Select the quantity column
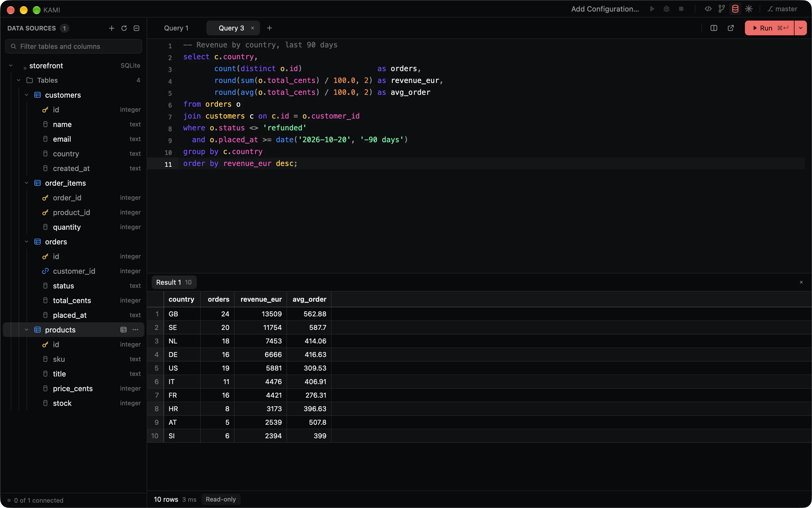Viewport: 812px width, 508px height. pos(74,227)
